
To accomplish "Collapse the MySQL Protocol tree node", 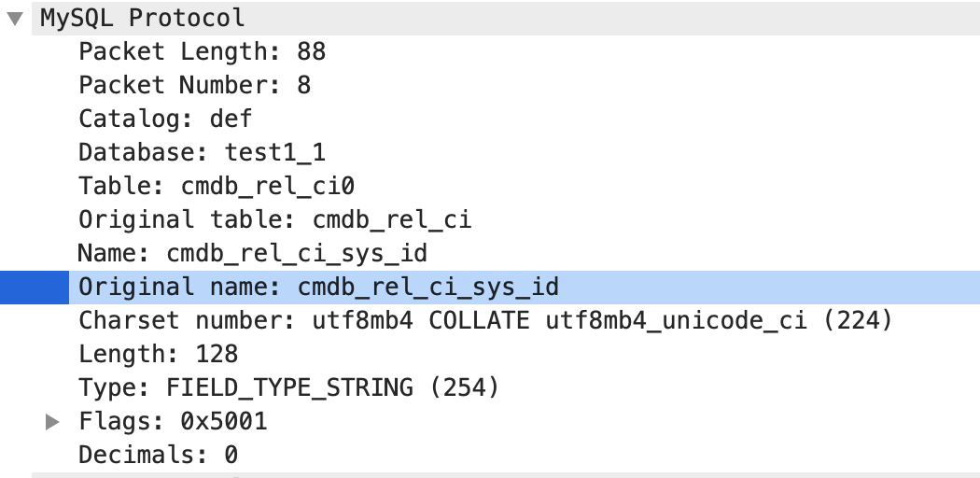I will point(13,18).
